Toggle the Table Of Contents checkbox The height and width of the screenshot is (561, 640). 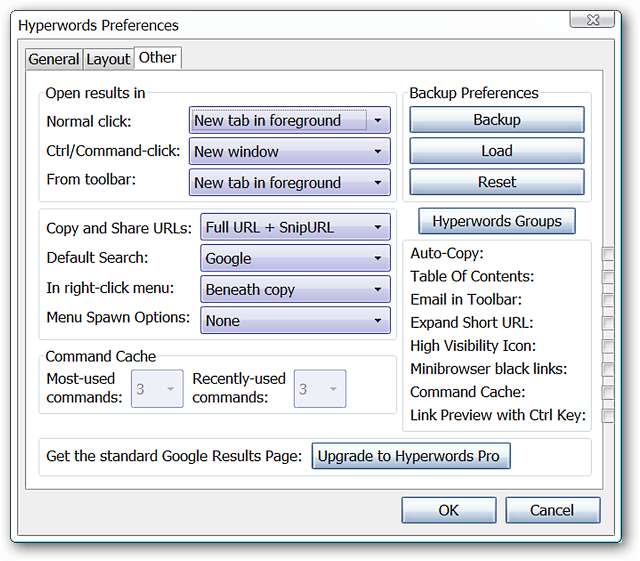(608, 277)
